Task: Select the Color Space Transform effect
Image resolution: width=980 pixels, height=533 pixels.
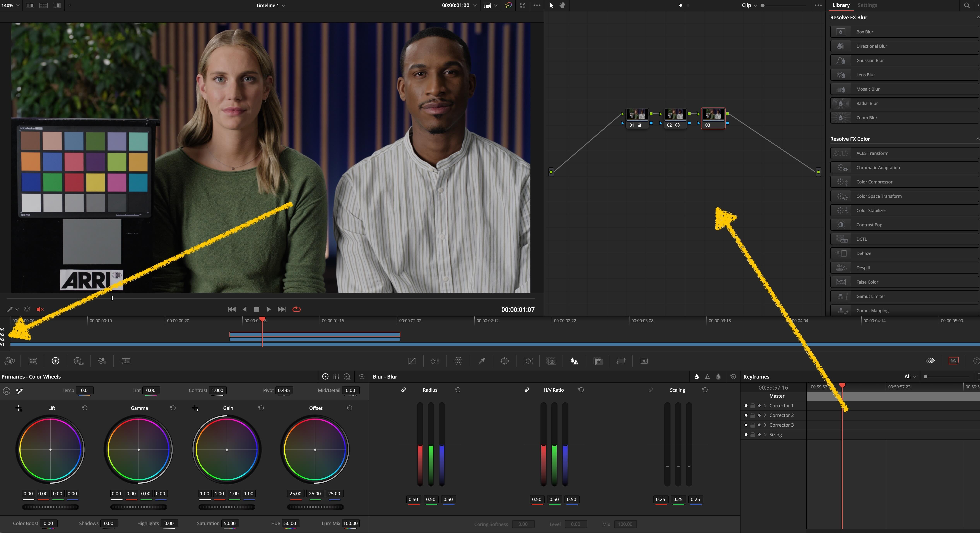Action: (x=904, y=196)
